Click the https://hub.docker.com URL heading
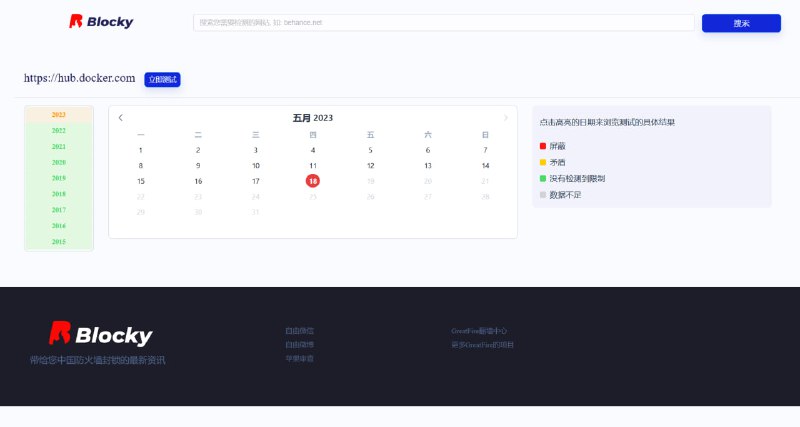This screenshot has height=427, width=800. pyautogui.click(x=80, y=78)
